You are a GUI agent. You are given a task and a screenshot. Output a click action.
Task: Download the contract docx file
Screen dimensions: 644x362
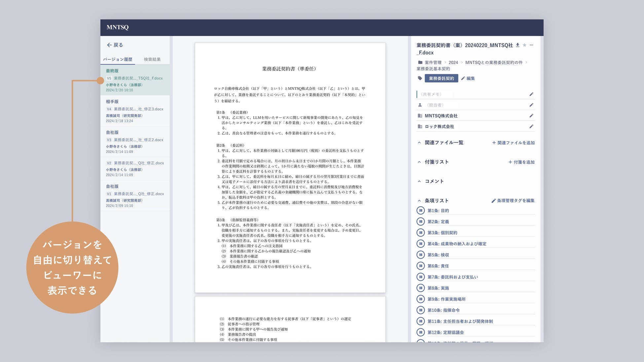(x=518, y=45)
